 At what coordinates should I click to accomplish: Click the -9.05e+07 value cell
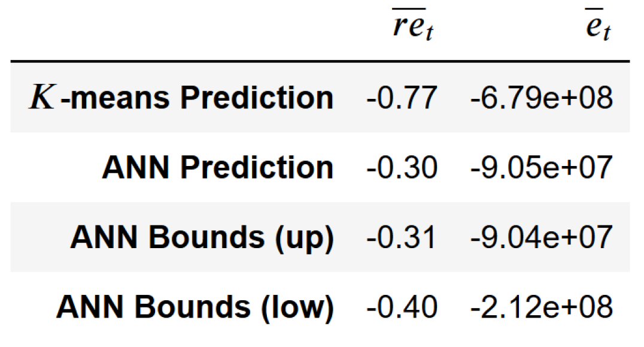point(542,167)
